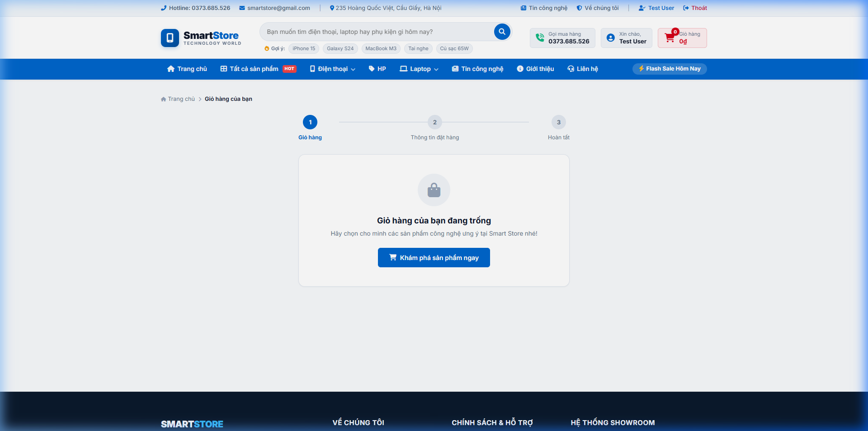
Task: Open Về chúng tôi top link
Action: (598, 8)
